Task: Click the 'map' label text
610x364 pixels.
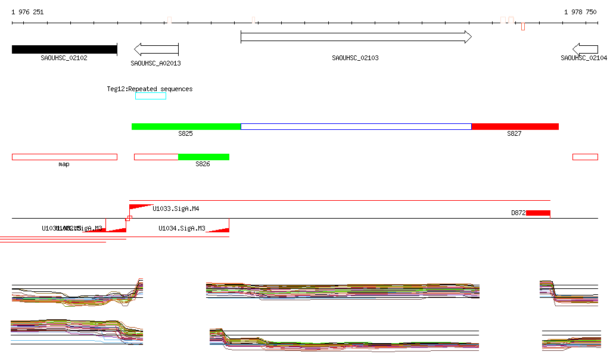Action: 64,164
